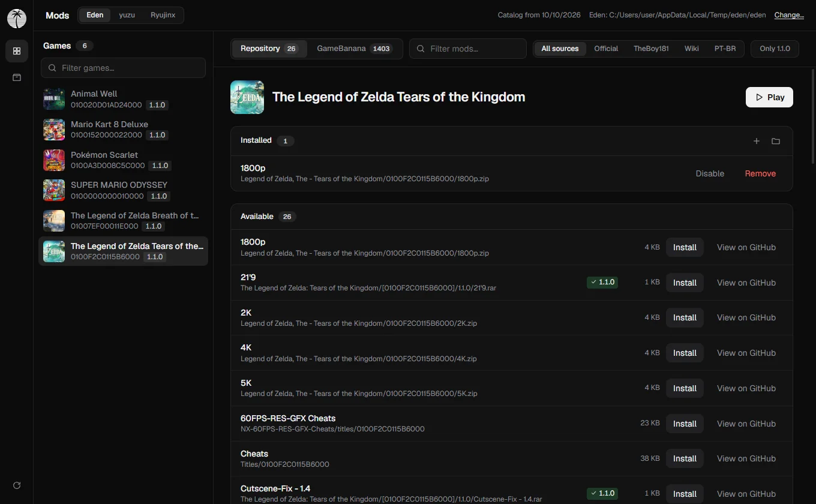Select Pokémon Scarlet in the games list

coord(123,160)
